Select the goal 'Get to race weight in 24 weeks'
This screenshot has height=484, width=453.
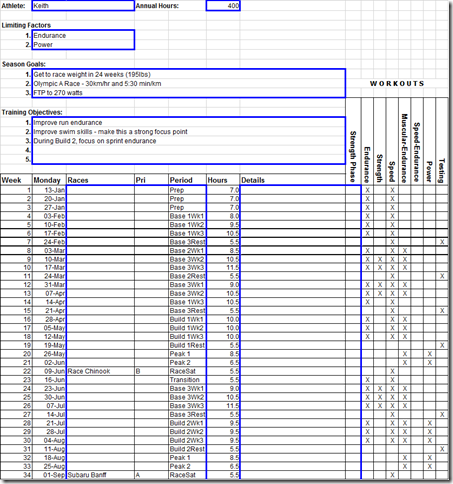(189, 74)
